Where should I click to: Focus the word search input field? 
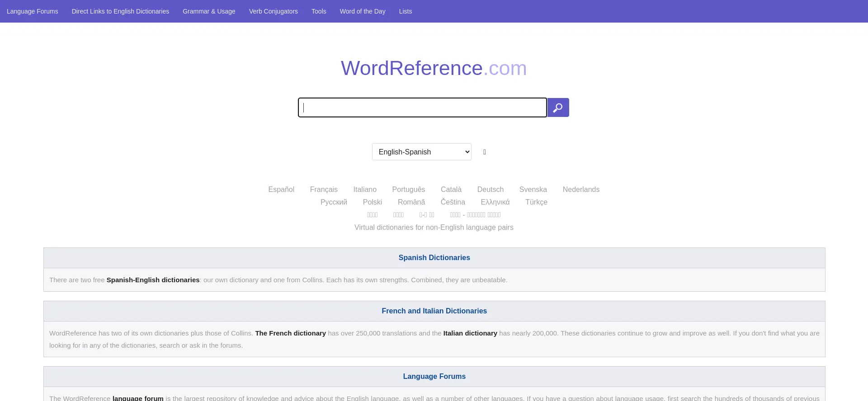coord(422,107)
